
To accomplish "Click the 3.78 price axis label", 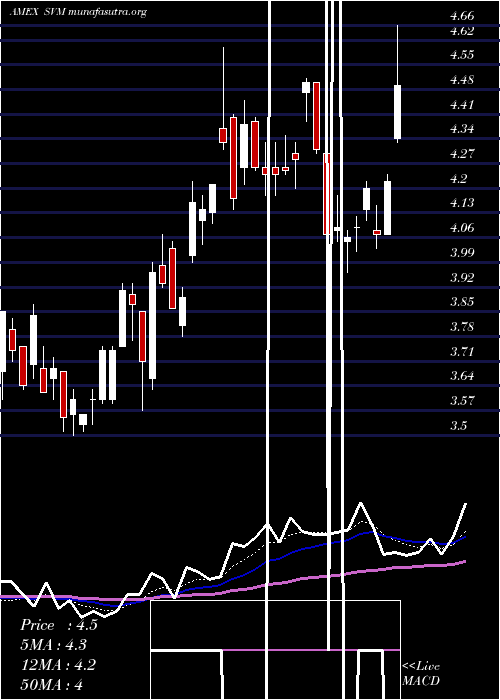I will pos(462,327).
